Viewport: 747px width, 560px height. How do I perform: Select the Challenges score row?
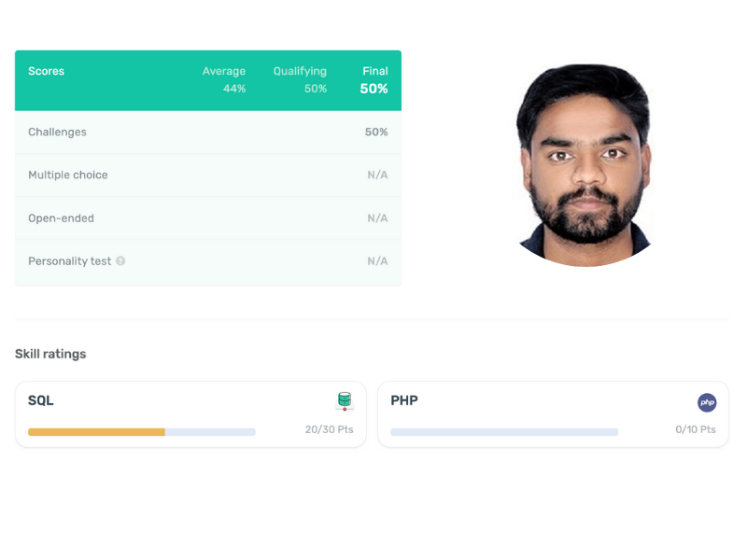pyautogui.click(x=208, y=132)
